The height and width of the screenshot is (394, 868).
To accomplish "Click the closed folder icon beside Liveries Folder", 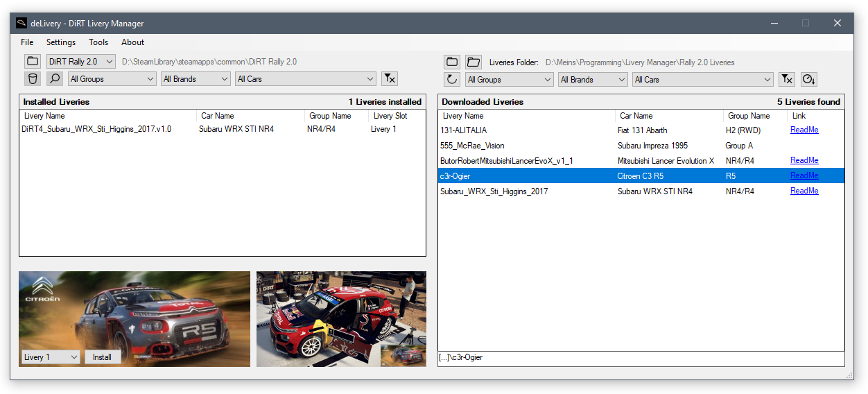I will [x=452, y=62].
